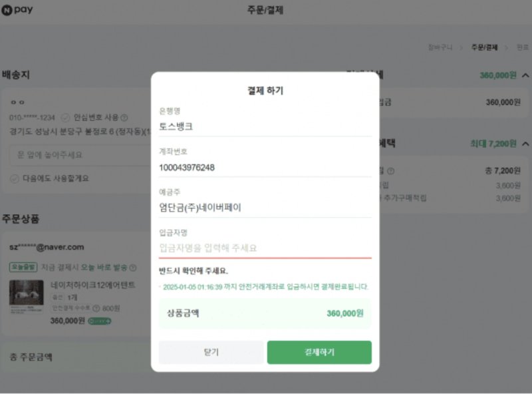The height and width of the screenshot is (394, 532).
Task: Click the 닫기 button in the payment dialog
Action: coord(211,351)
